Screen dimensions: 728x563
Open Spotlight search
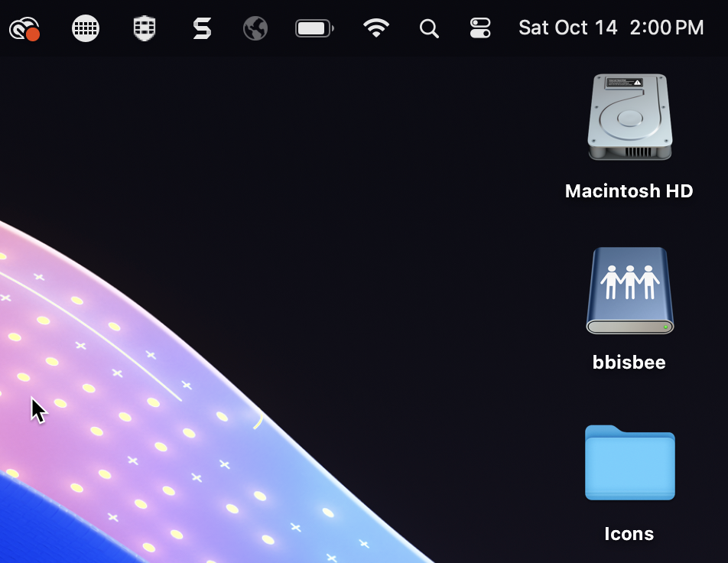pyautogui.click(x=429, y=28)
